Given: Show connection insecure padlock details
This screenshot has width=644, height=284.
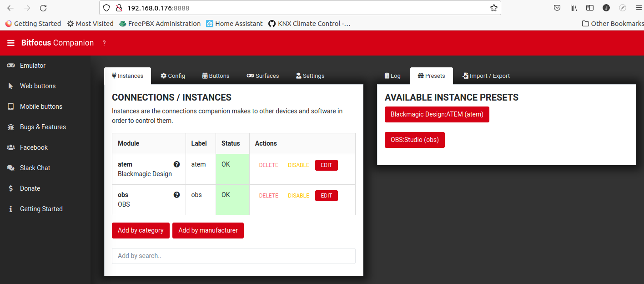Looking at the screenshot, I should pos(119,8).
